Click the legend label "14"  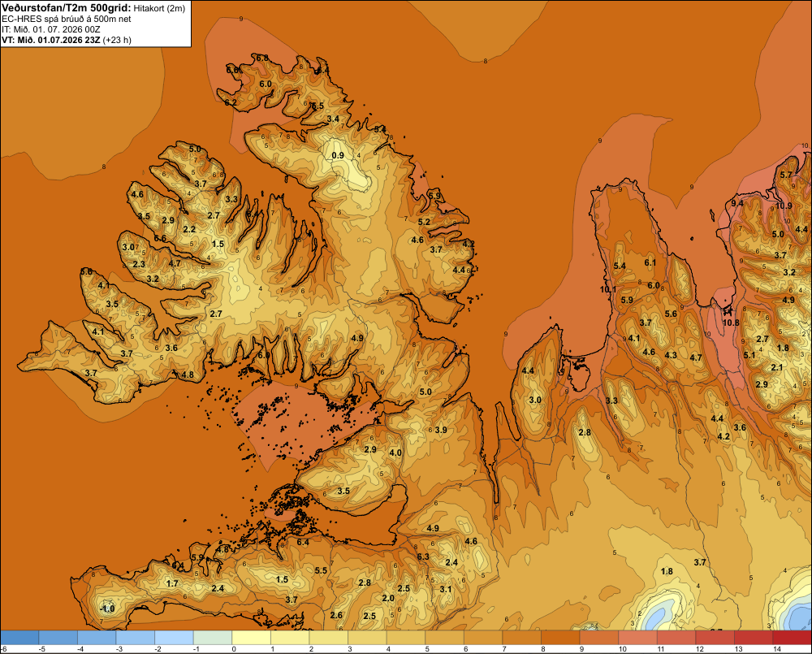tap(777, 649)
